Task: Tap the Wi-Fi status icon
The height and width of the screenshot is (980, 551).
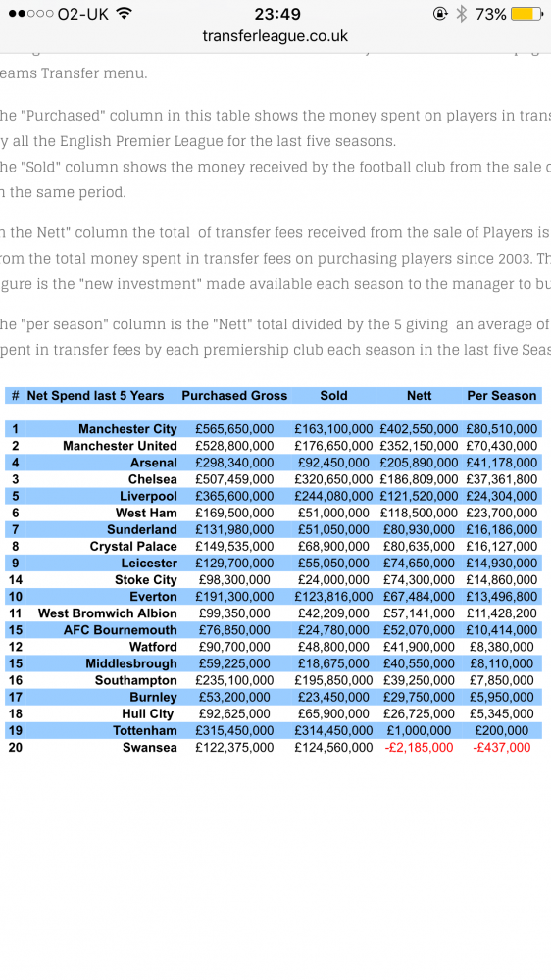Action: point(125,13)
